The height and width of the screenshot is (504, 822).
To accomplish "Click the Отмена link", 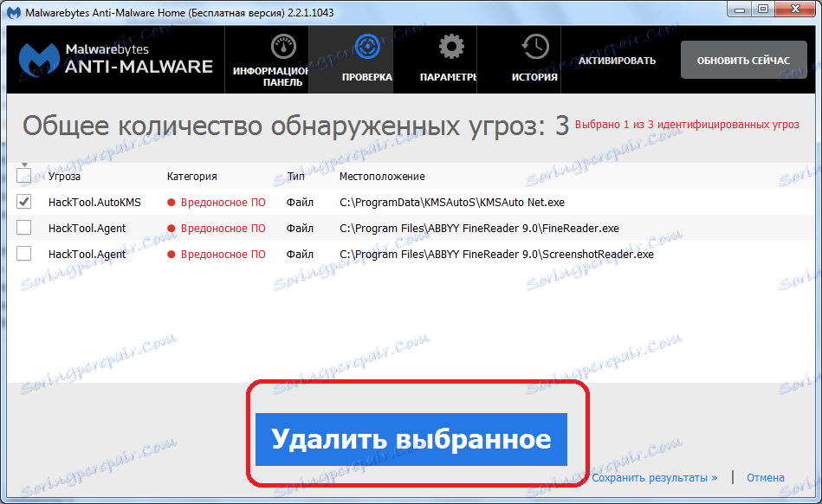I will (x=766, y=477).
